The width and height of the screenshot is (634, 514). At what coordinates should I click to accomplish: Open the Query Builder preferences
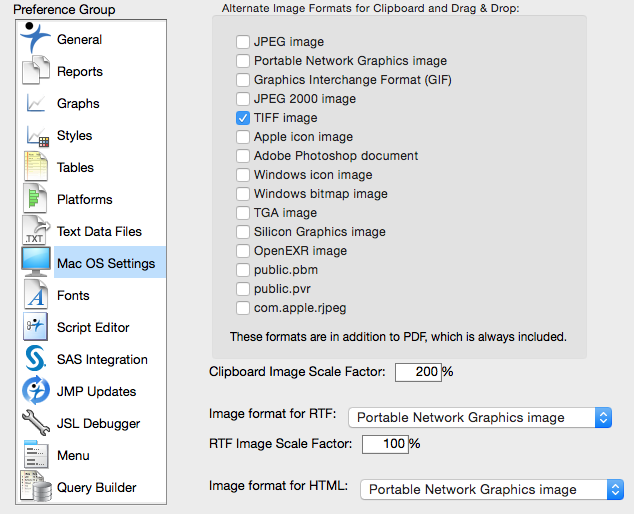click(96, 487)
